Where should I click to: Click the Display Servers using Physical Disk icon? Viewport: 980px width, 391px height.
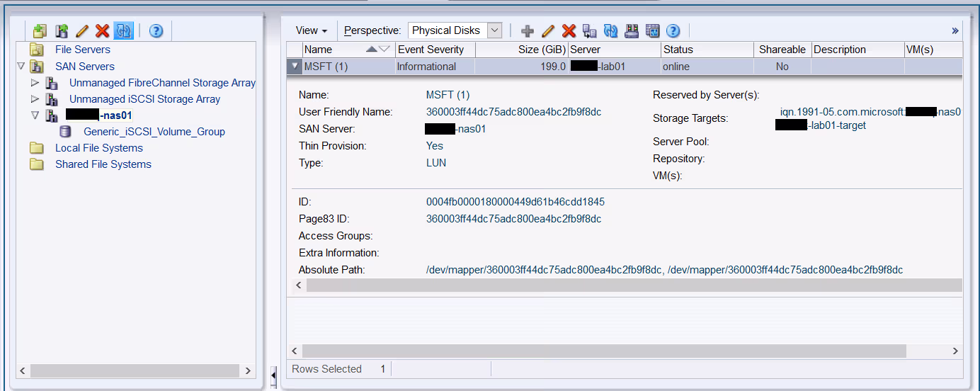tap(632, 30)
